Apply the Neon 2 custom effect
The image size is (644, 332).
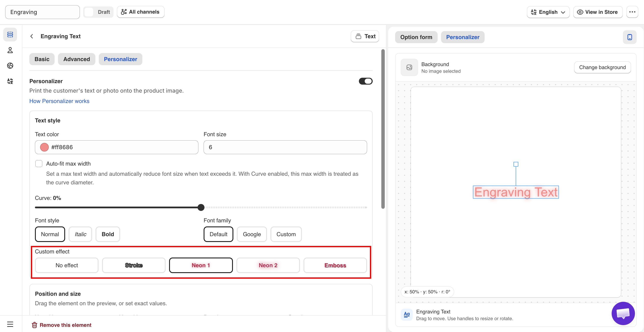click(x=268, y=265)
